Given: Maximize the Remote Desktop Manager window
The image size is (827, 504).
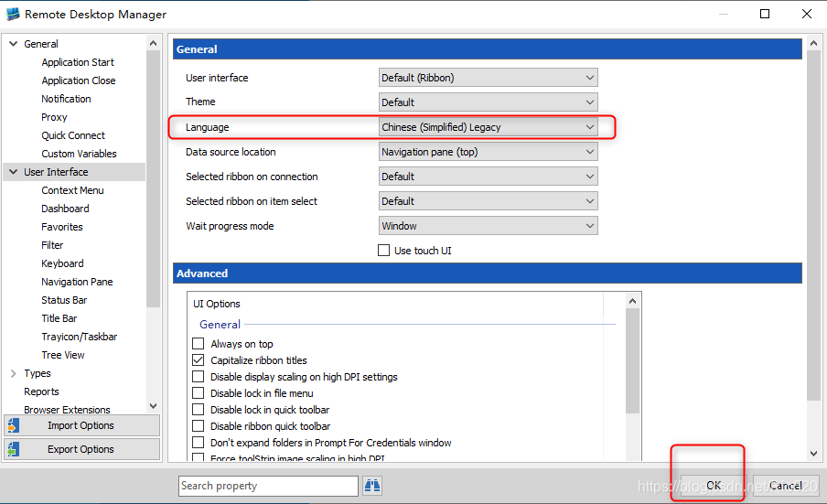Looking at the screenshot, I should coord(765,14).
